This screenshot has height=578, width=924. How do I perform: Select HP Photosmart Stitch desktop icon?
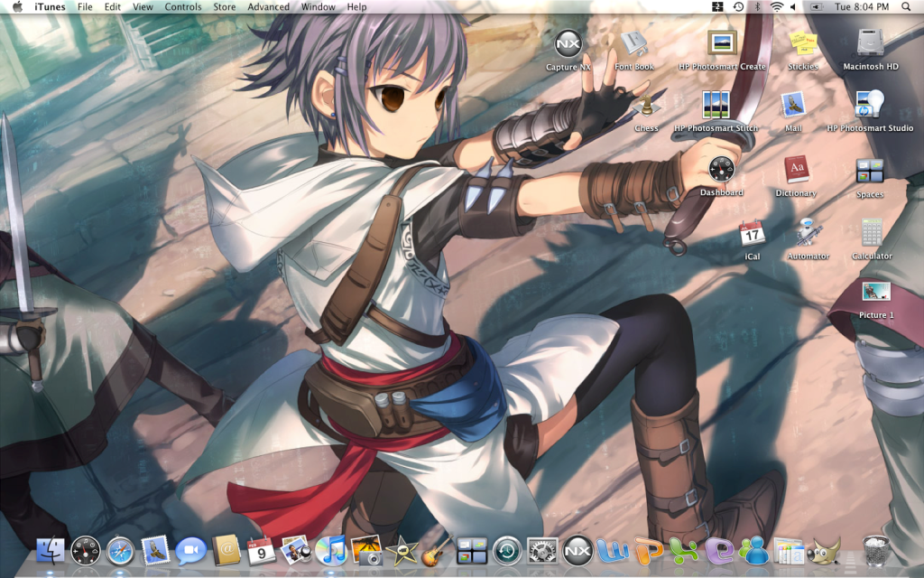[x=716, y=106]
